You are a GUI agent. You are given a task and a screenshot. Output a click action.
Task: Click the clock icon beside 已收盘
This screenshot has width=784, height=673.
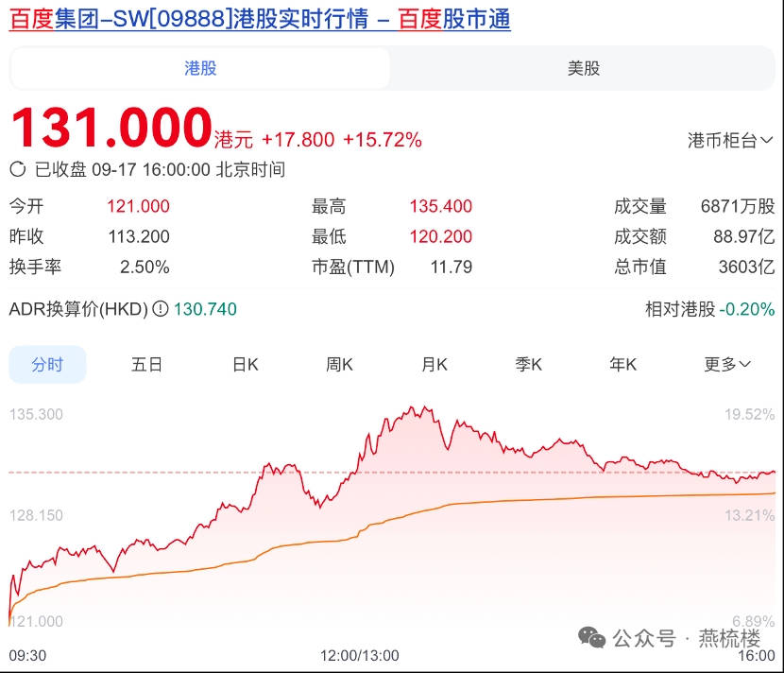(x=18, y=170)
